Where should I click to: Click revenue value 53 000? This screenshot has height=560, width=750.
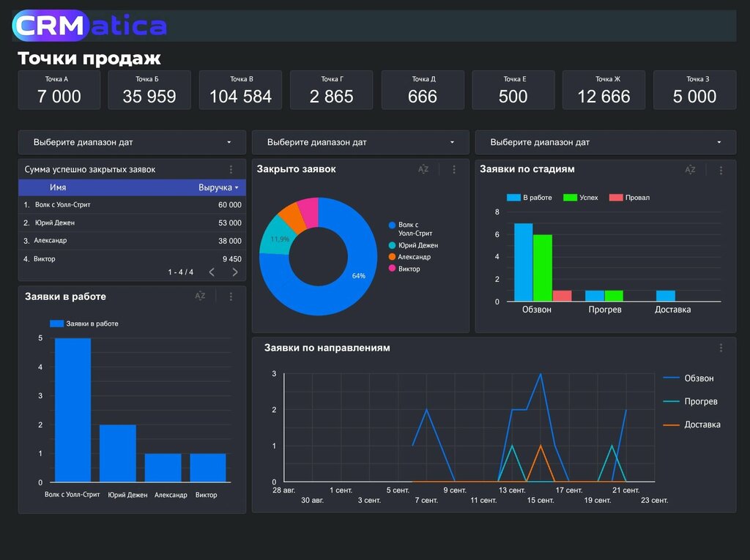point(229,223)
